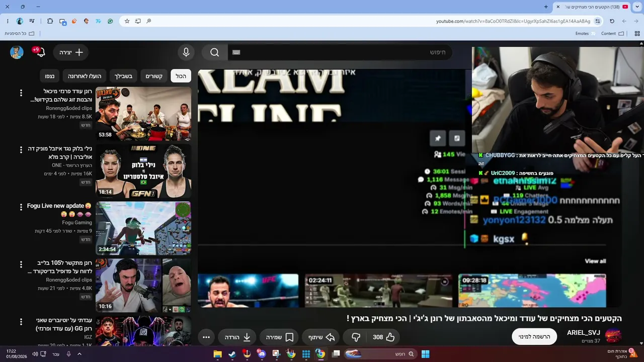Select the הכול filter chip
The height and width of the screenshot is (362, 644).
pyautogui.click(x=181, y=76)
